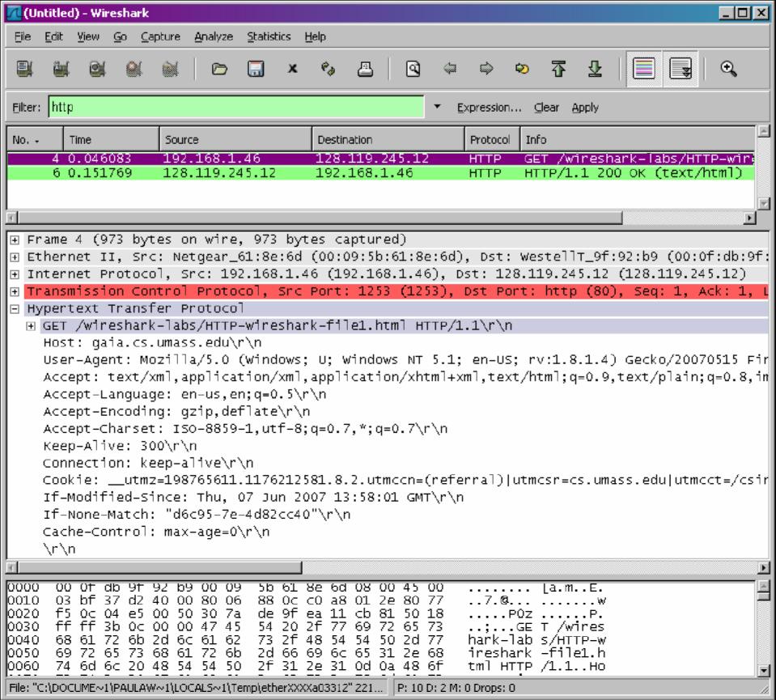The width and height of the screenshot is (776, 700).
Task: Go forward in packet history arrow
Action: click(486, 69)
